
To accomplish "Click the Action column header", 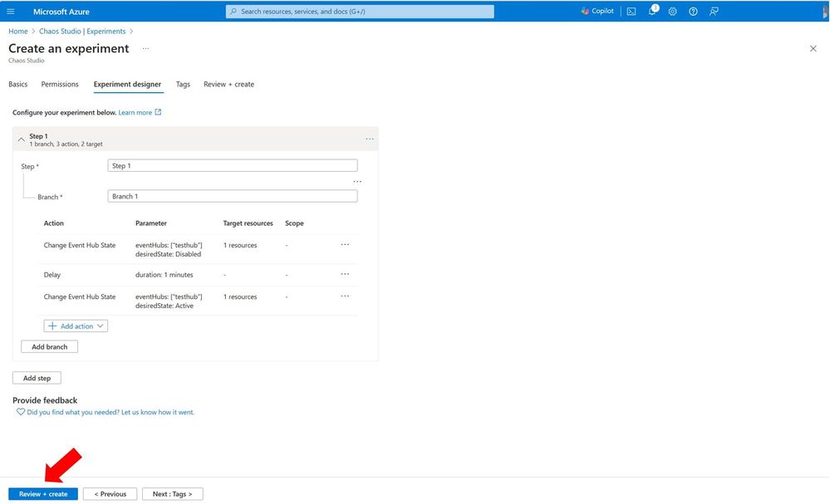I will (x=53, y=223).
